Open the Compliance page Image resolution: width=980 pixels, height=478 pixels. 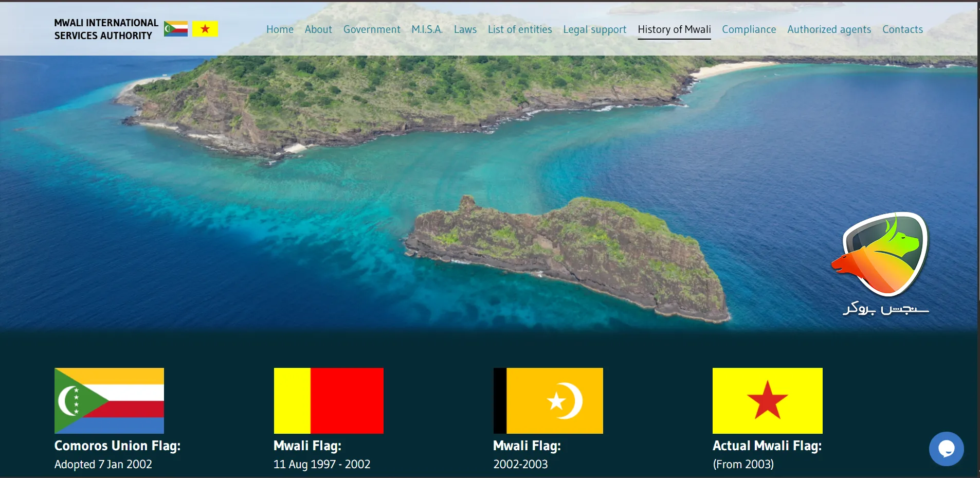tap(749, 29)
